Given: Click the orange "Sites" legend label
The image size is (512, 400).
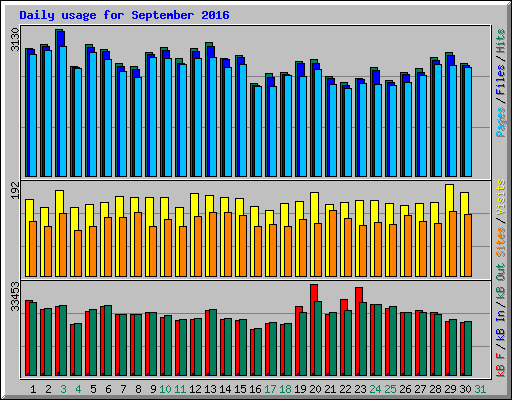Looking at the screenshot, I should (501, 242).
